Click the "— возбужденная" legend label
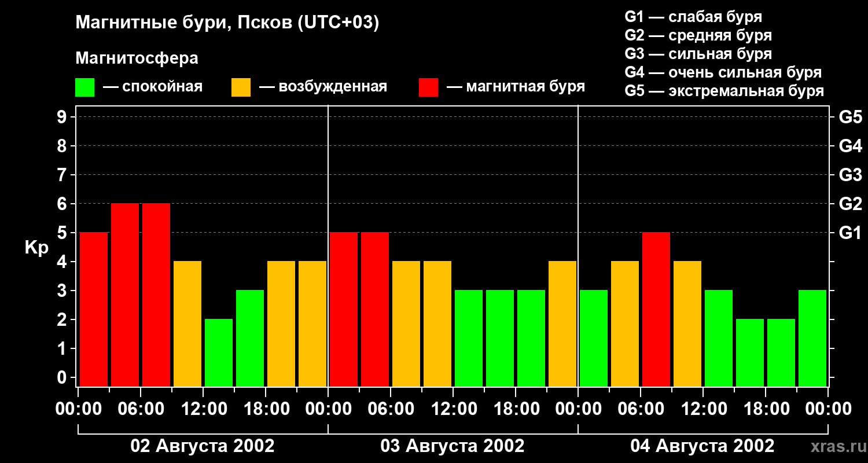868x463 pixels. click(323, 87)
